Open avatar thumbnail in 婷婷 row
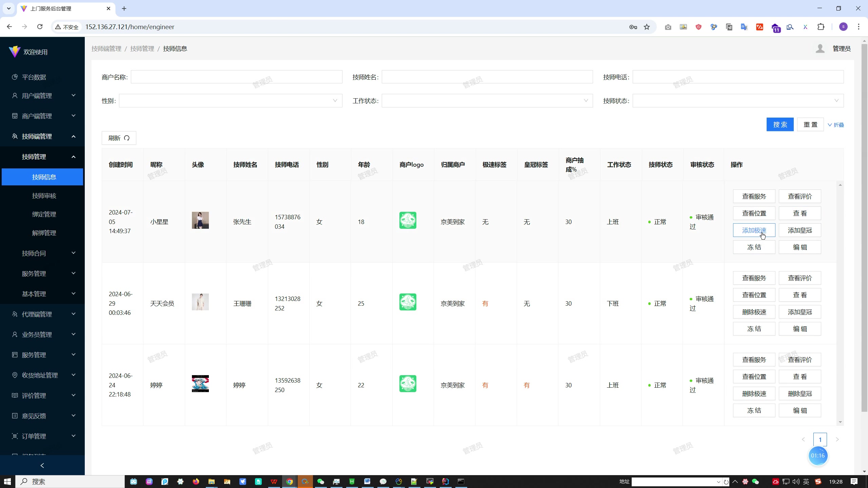Screen dimensions: 868x488 [x=200, y=384]
